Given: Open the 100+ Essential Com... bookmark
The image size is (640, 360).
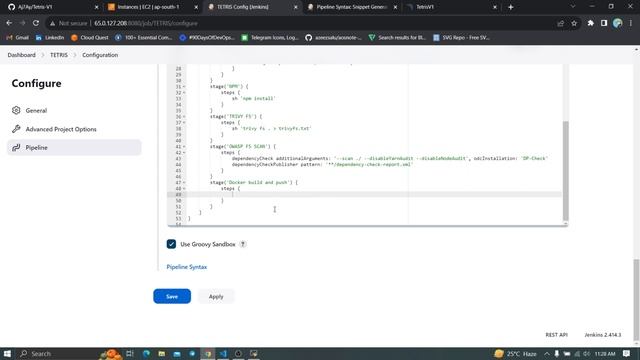Looking at the screenshot, I should pyautogui.click(x=144, y=38).
